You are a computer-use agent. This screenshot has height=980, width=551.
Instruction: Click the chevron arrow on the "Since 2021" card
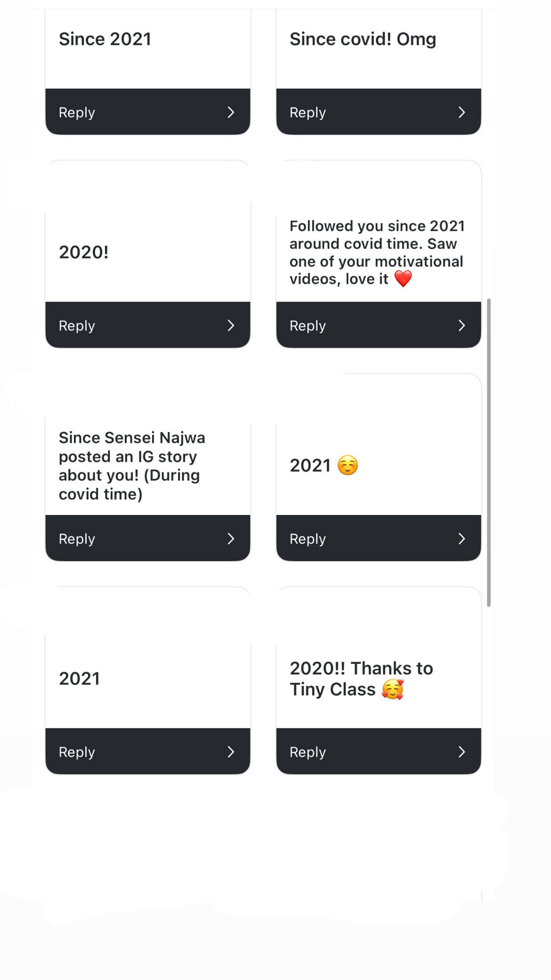231,112
